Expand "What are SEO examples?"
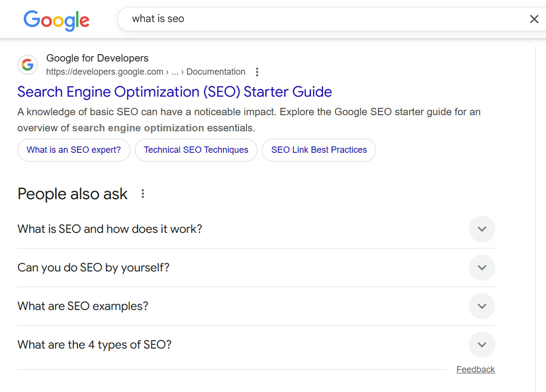546x392 pixels. [x=482, y=306]
